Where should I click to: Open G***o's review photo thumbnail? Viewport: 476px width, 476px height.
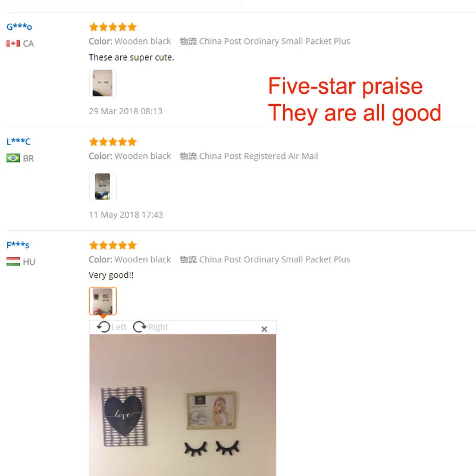tap(102, 83)
